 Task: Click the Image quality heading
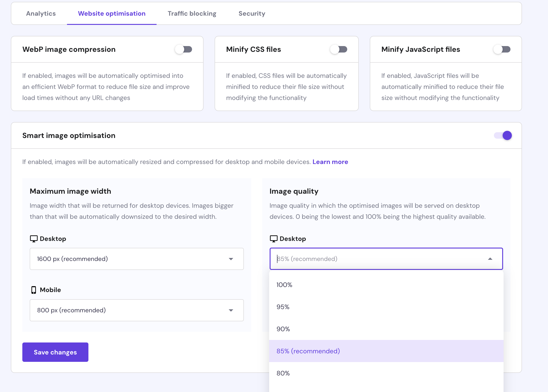pos(294,191)
